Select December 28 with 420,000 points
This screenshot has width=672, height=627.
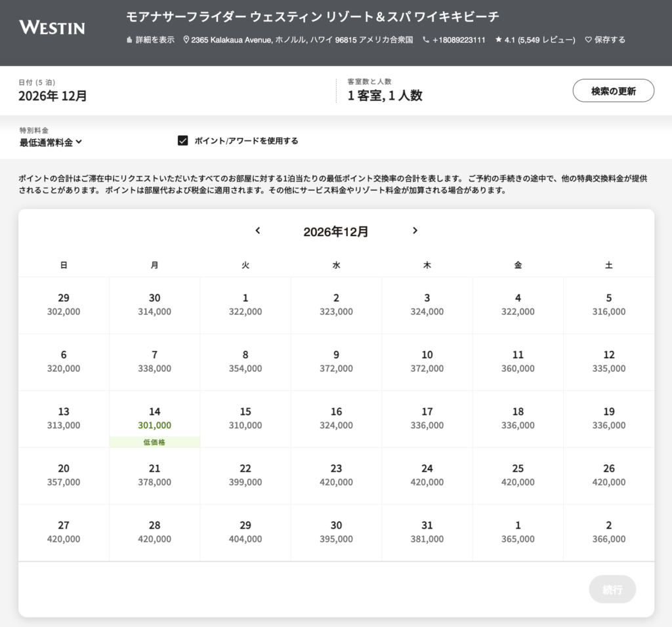(x=154, y=533)
